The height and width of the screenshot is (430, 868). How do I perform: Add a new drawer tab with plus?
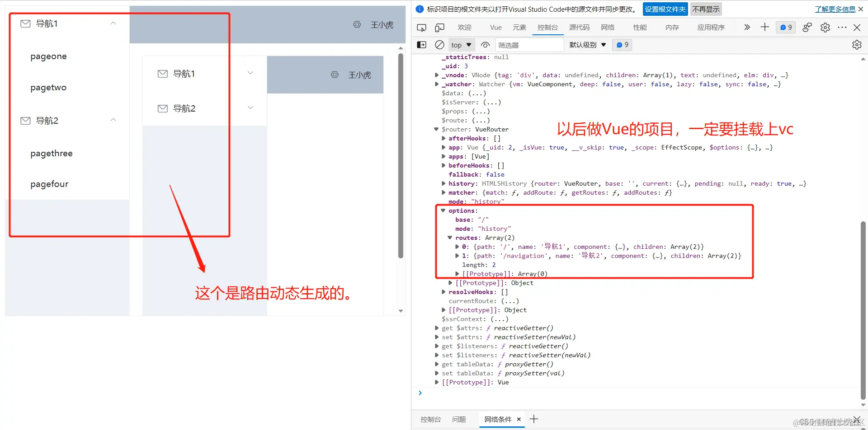tap(534, 419)
